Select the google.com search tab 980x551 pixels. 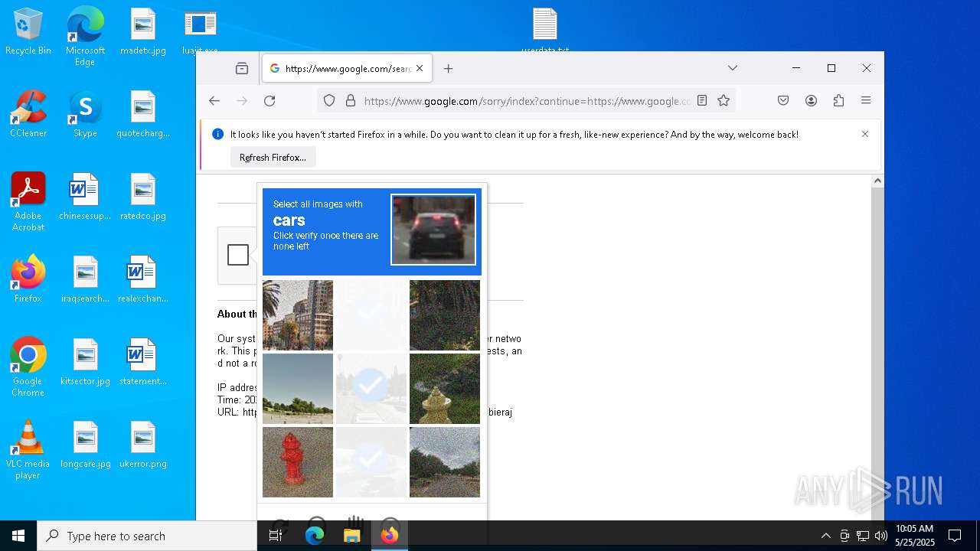click(347, 69)
